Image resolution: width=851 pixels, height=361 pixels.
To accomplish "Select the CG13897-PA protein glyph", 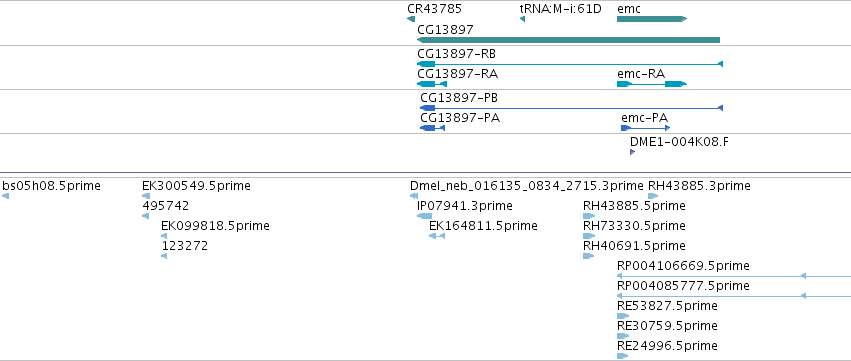I will click(433, 128).
